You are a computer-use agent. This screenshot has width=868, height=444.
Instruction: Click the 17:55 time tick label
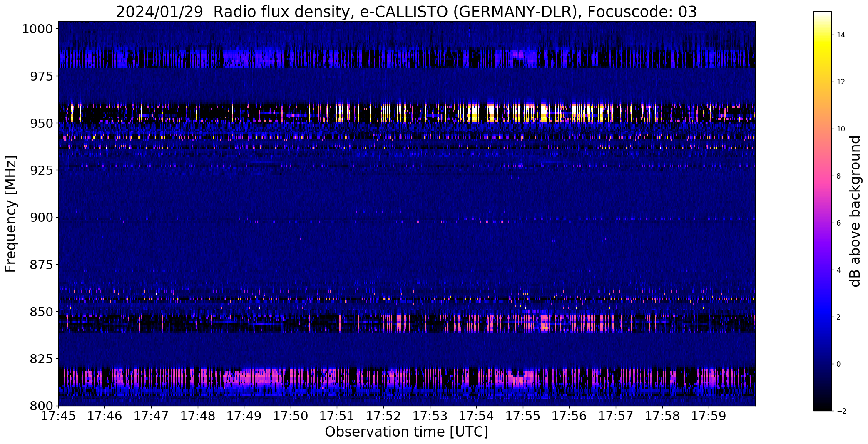pos(523,416)
